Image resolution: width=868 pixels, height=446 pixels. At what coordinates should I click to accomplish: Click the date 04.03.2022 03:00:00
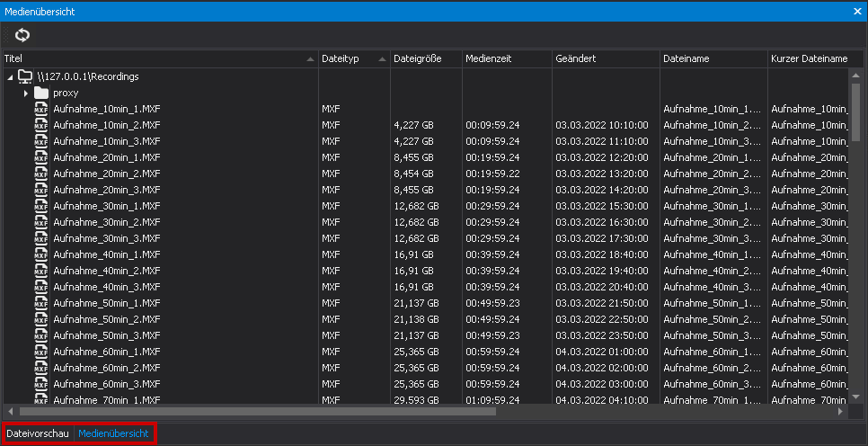tap(602, 385)
